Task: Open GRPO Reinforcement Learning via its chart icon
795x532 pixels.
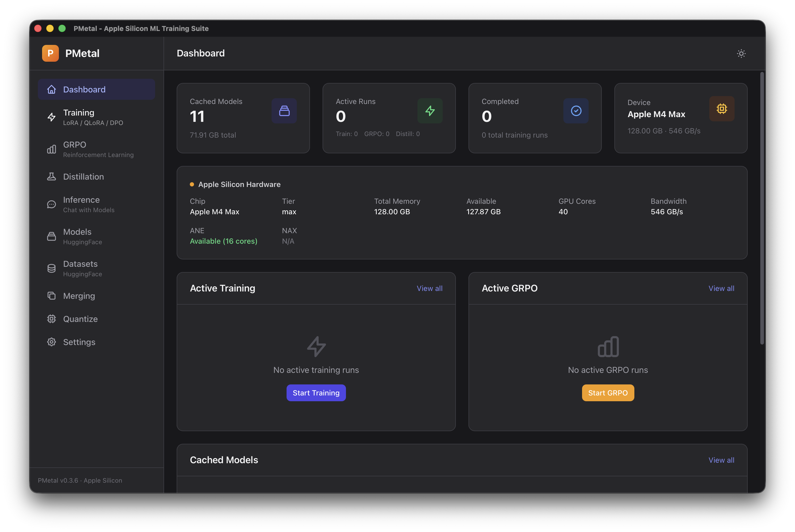Action: [x=51, y=149]
